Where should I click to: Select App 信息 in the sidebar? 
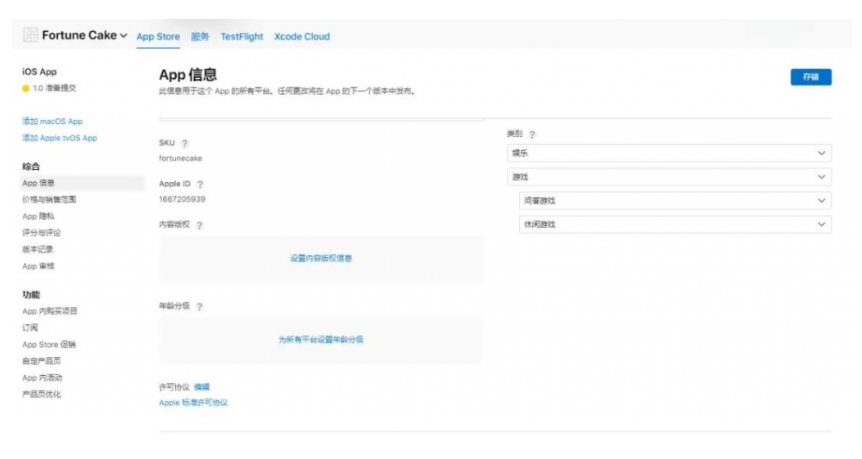[82, 183]
